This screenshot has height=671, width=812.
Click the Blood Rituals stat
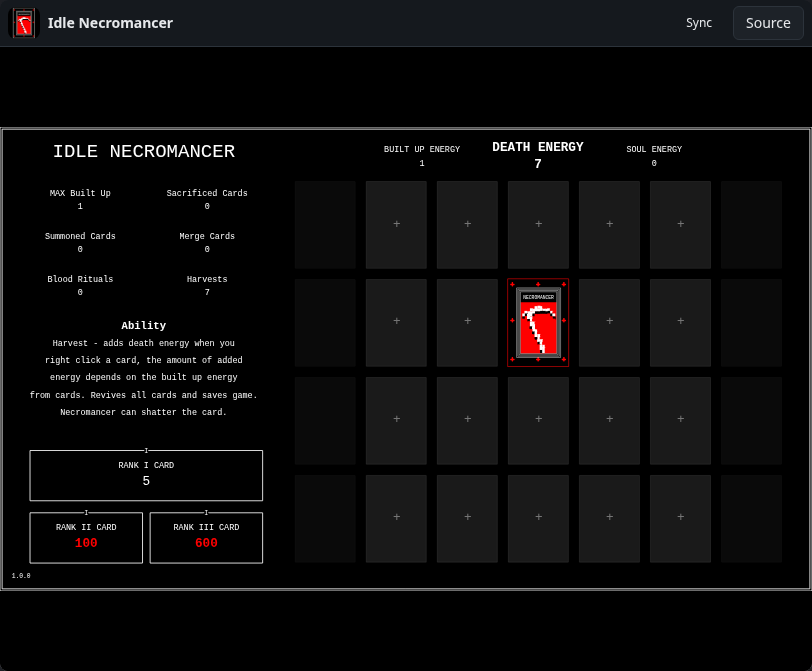(x=80, y=285)
